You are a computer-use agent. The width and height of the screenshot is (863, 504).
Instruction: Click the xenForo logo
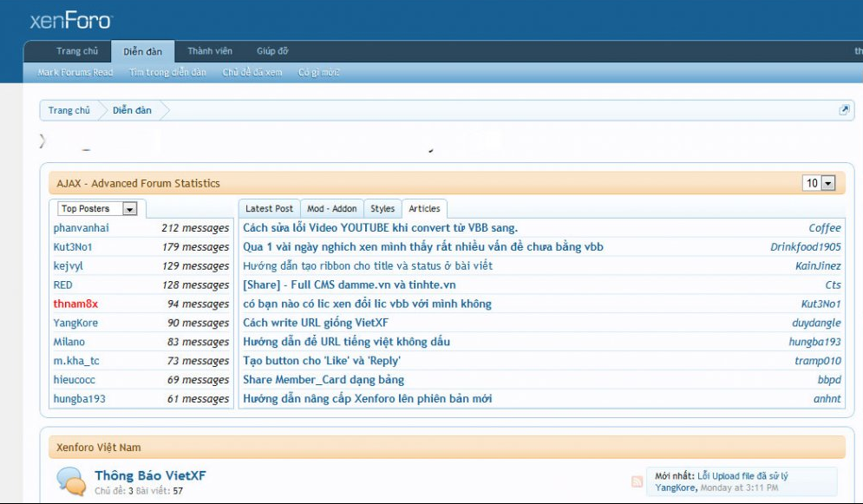[x=70, y=20]
